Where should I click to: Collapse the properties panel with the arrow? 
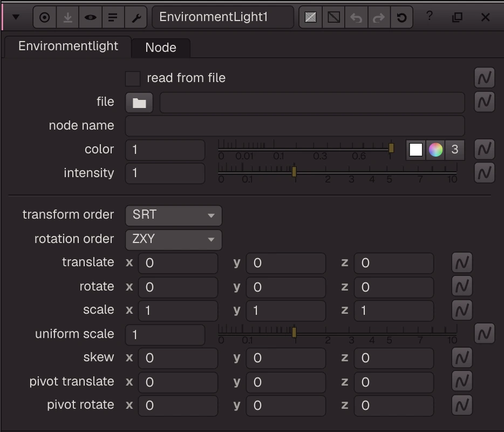[16, 17]
